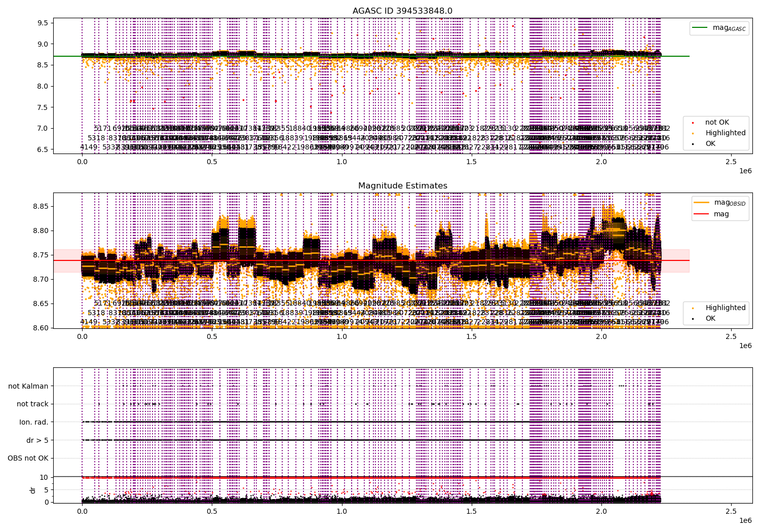Click the '2.5' x-tick of the top plot
The height and width of the screenshot is (532, 760).
(731, 162)
